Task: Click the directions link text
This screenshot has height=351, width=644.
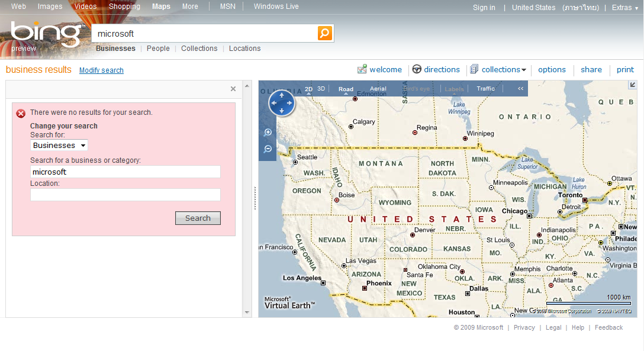Action: (x=442, y=70)
